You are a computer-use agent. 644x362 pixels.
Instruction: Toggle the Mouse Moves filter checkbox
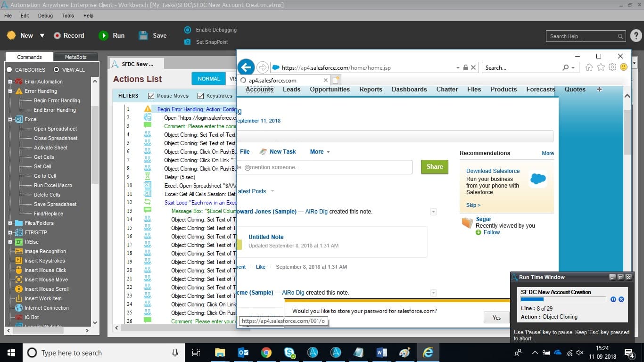tap(151, 96)
